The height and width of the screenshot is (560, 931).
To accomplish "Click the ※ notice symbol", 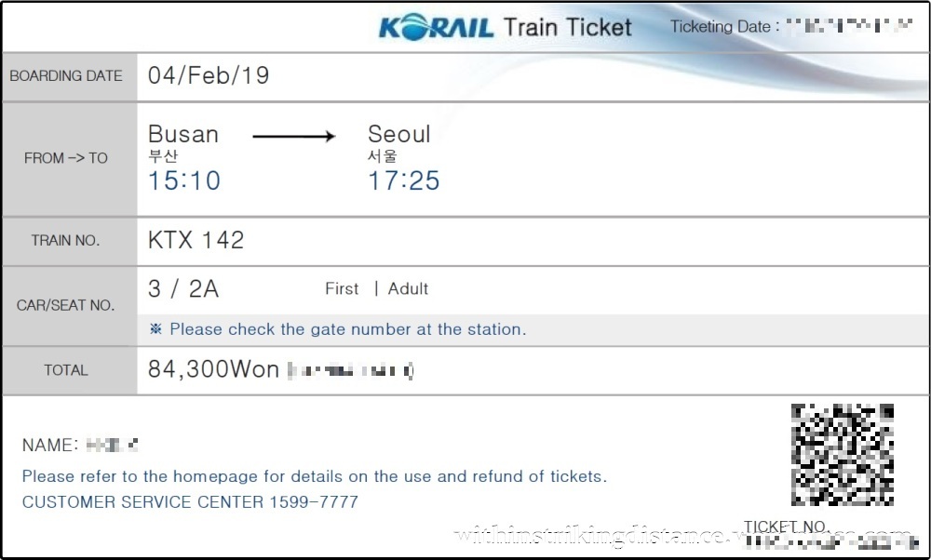I will pos(155,329).
